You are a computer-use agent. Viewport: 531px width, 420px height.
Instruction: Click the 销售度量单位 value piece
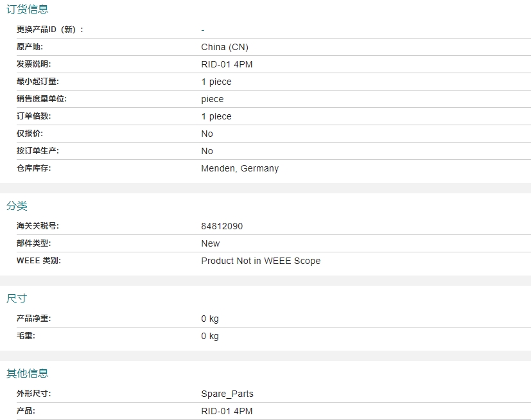[212, 99]
